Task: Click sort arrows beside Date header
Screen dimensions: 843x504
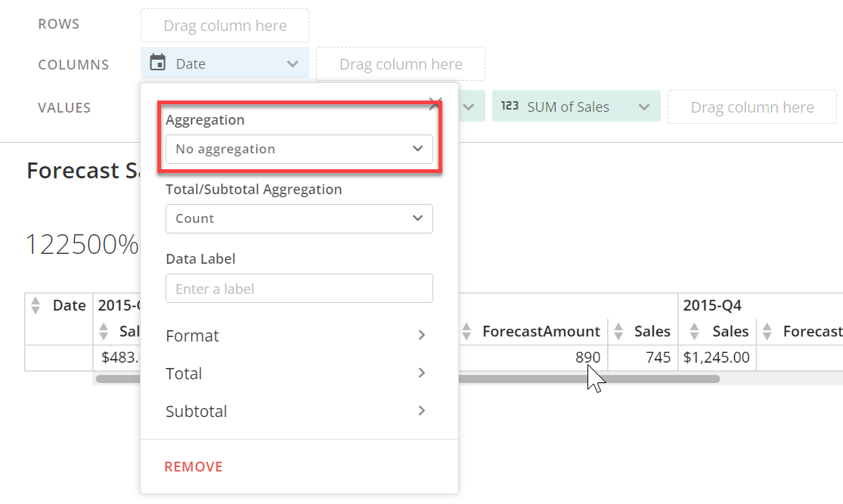Action: [36, 305]
